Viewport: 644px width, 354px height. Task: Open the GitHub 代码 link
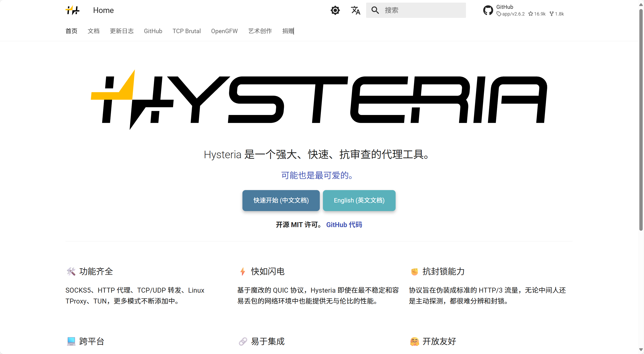tap(344, 225)
